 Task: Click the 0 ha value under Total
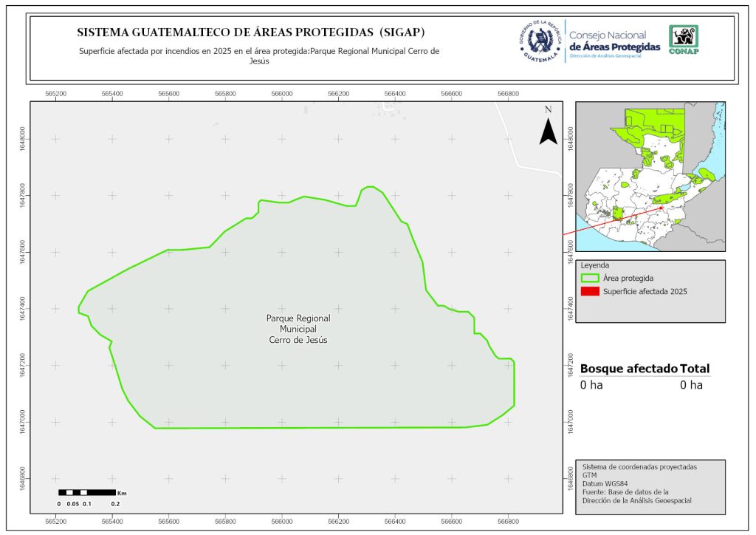[x=691, y=385]
